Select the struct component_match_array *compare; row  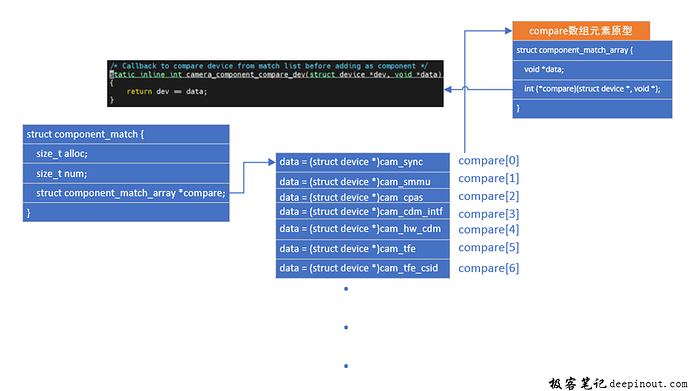pos(126,193)
